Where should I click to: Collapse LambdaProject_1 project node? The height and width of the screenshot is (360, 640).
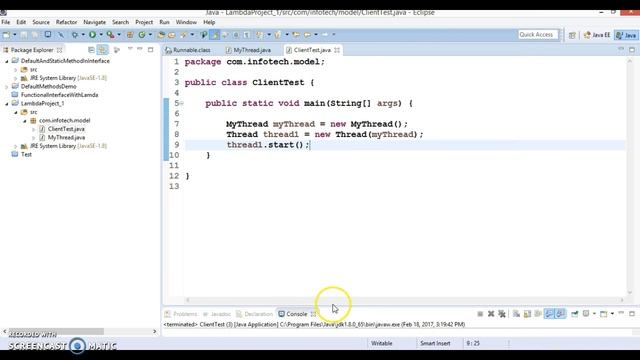point(7,104)
